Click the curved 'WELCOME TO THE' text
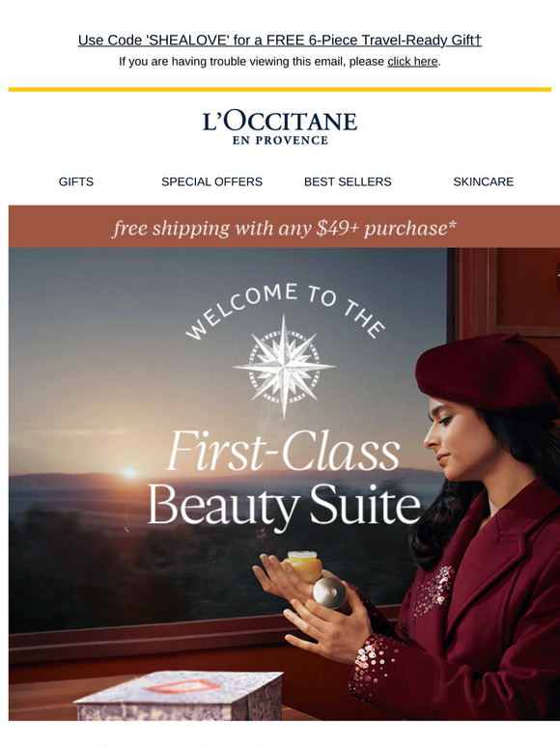 click(285, 310)
